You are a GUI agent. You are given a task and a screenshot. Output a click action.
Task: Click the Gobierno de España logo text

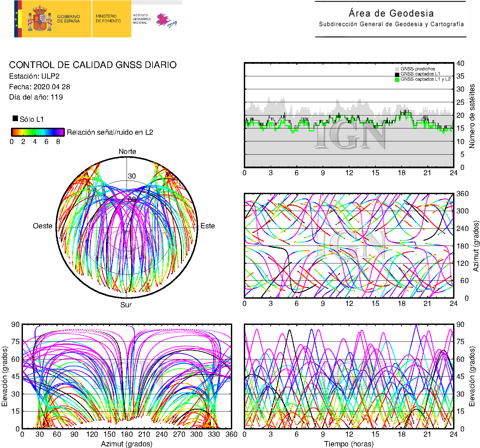point(68,19)
